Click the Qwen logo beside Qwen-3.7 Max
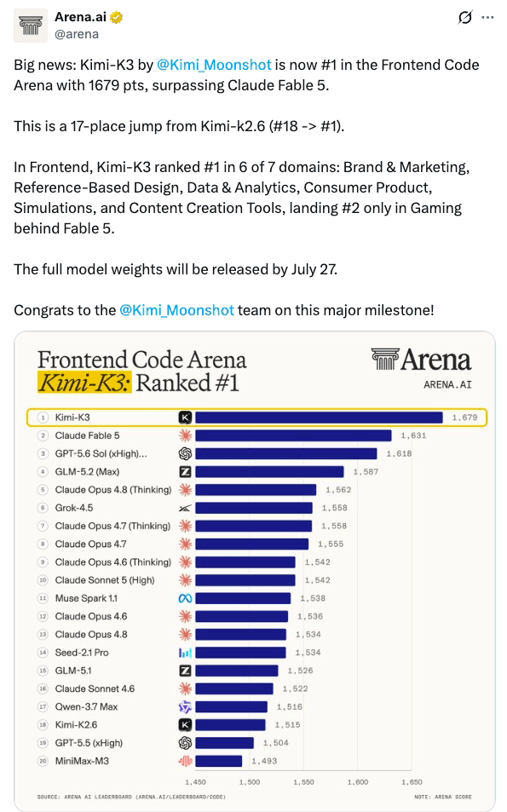 pyautogui.click(x=185, y=707)
